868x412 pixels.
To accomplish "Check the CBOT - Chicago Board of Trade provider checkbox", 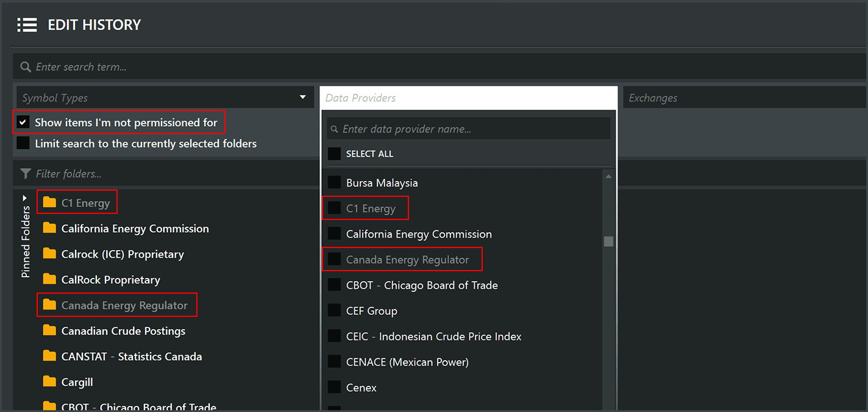I will [x=334, y=285].
